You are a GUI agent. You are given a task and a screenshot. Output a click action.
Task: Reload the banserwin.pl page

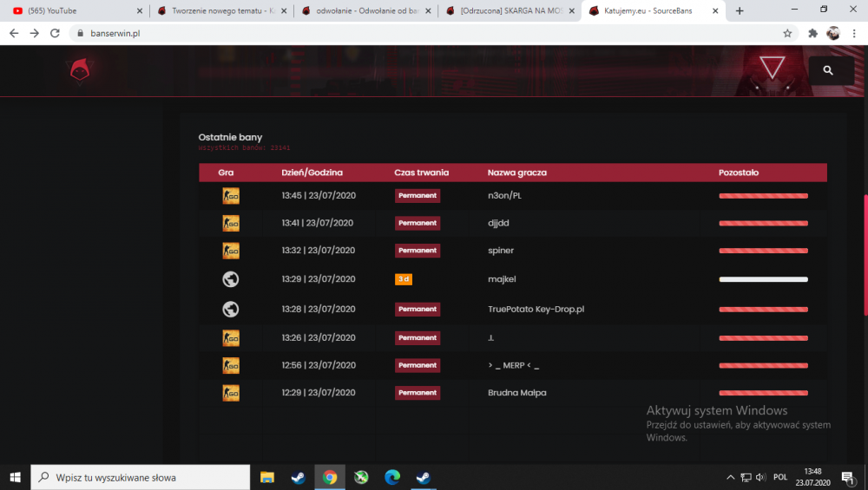pos(55,33)
